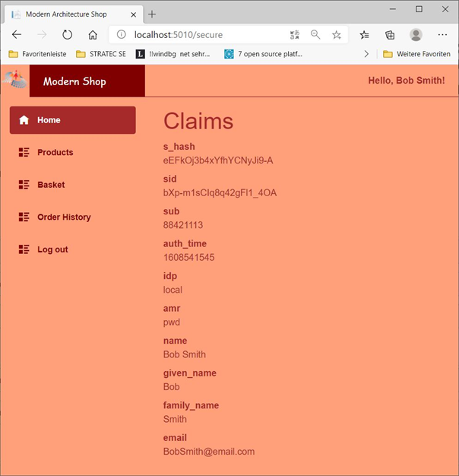Go to the browser home page icon
Image resolution: width=459 pixels, height=476 pixels.
tap(93, 35)
